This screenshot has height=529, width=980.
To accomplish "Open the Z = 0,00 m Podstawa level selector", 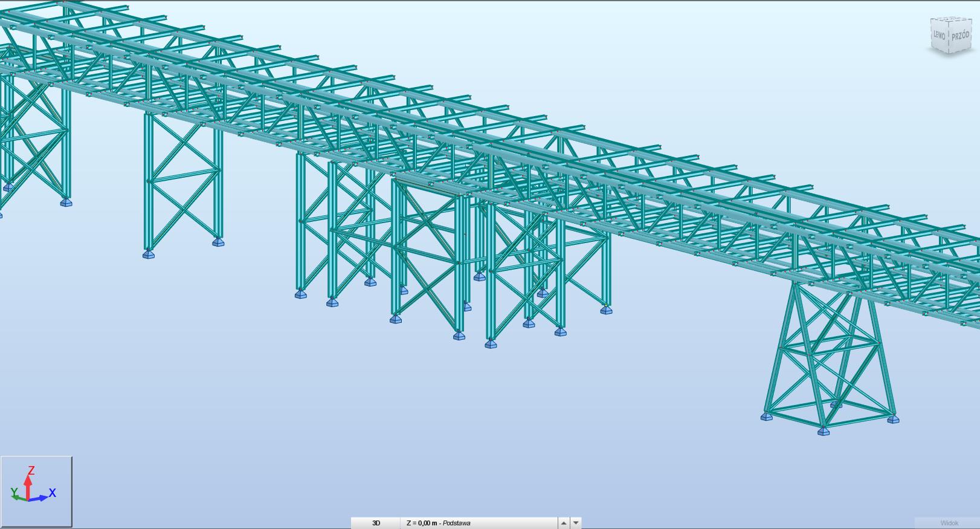I will [477, 523].
